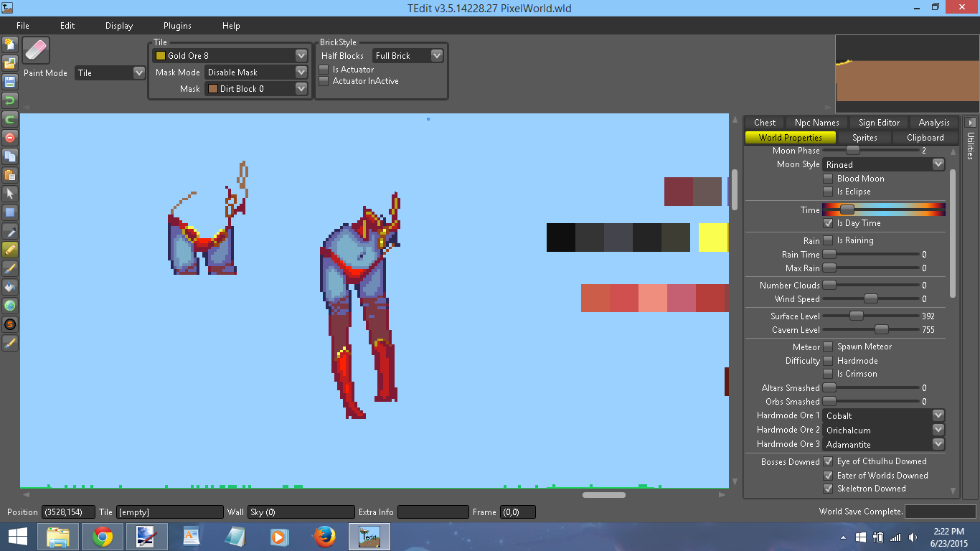Image resolution: width=980 pixels, height=551 pixels.
Task: Open Google Chrome from the taskbar
Action: click(x=103, y=537)
